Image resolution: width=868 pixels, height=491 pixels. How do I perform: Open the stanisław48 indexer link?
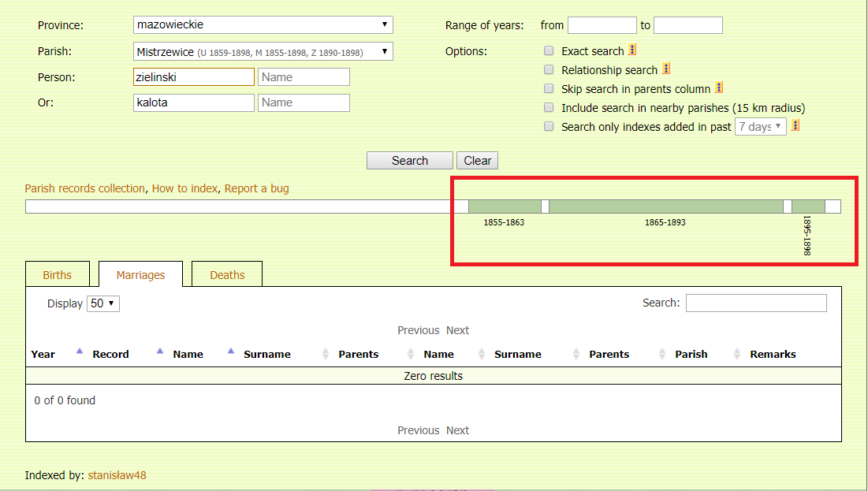click(x=117, y=475)
